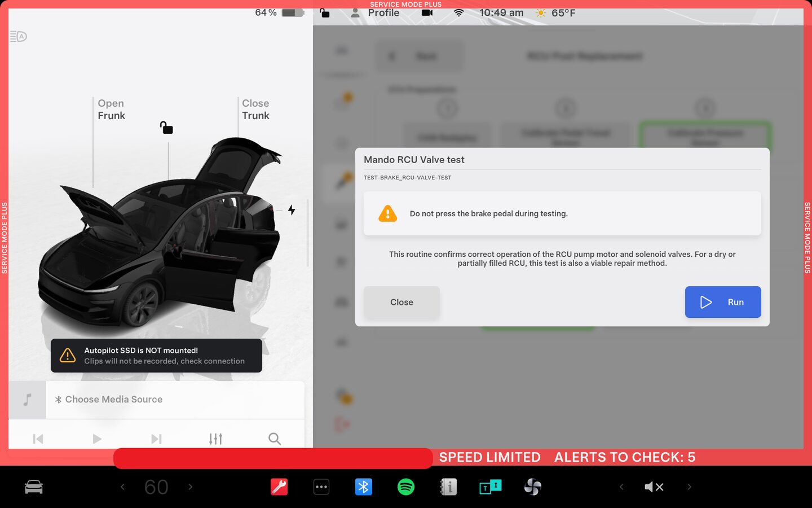812x508 pixels.
Task: Tap the car controls icon
Action: (34, 487)
